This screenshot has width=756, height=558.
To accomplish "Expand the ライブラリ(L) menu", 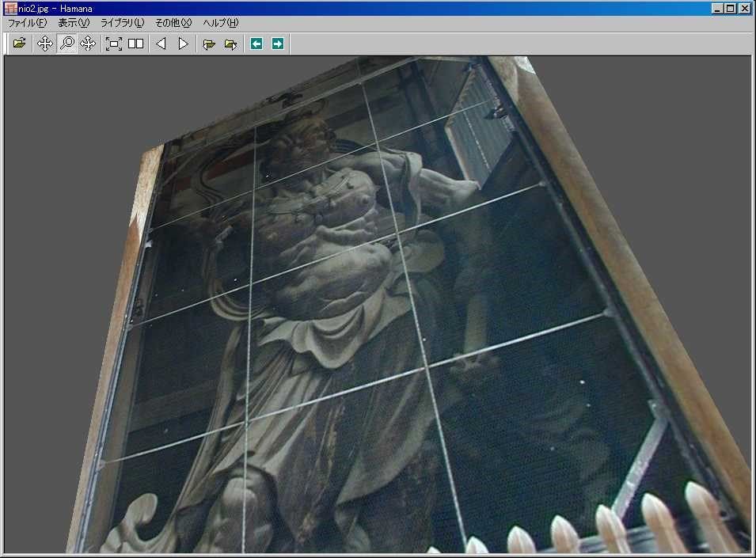I will coord(122,23).
